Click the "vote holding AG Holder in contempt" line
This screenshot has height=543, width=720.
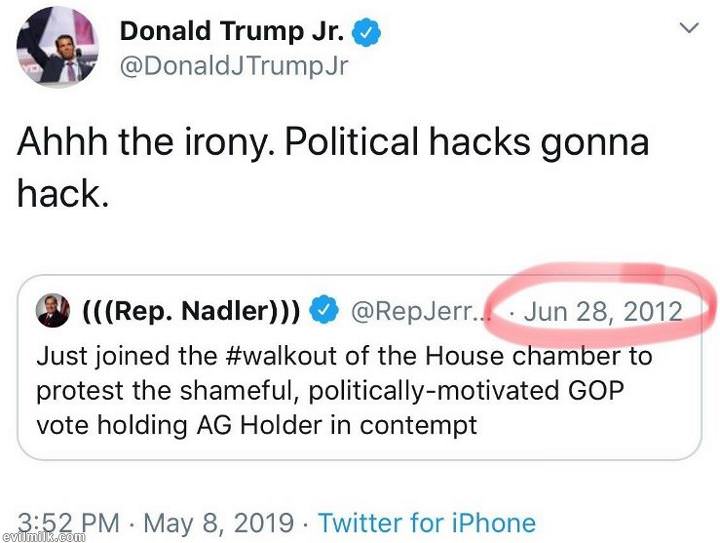[x=257, y=424]
